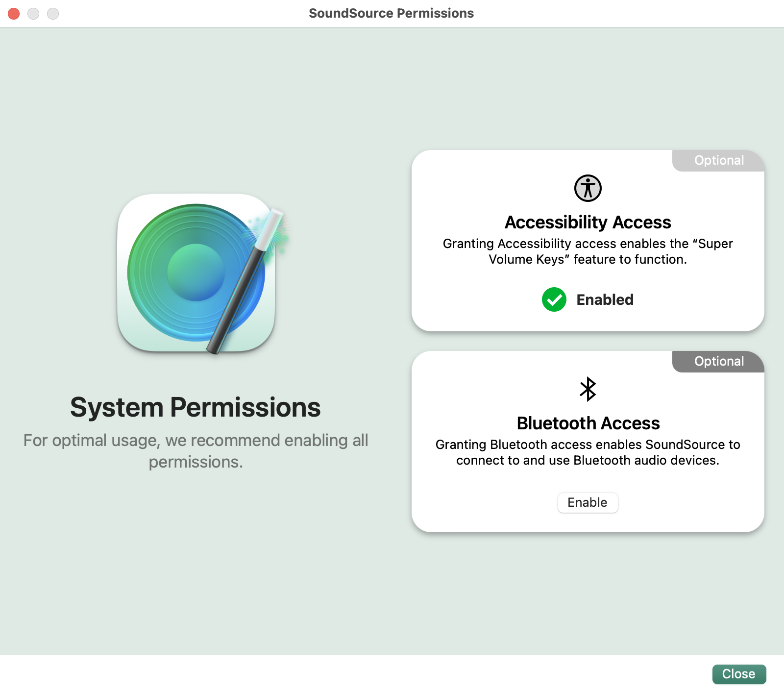Click the green Enabled checkmark icon

(x=554, y=299)
